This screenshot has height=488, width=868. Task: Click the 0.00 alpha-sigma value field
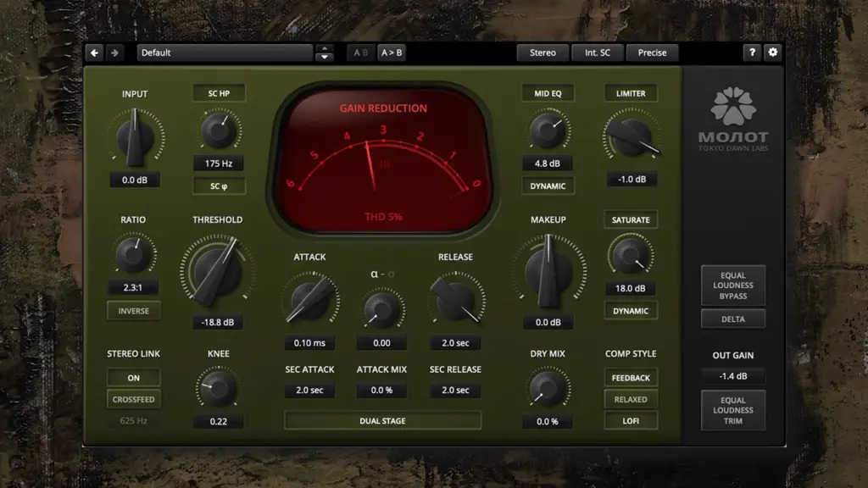381,343
